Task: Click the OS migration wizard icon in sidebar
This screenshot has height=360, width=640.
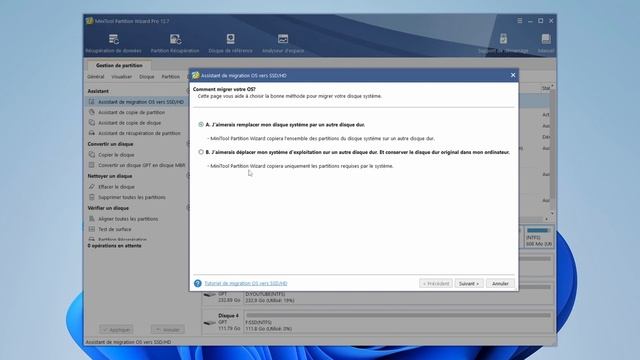Action: [x=92, y=102]
